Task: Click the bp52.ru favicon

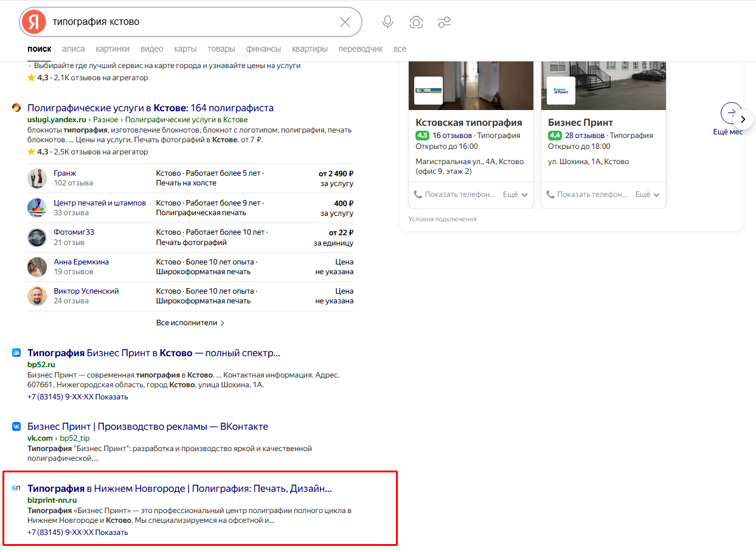Action: pos(16,353)
